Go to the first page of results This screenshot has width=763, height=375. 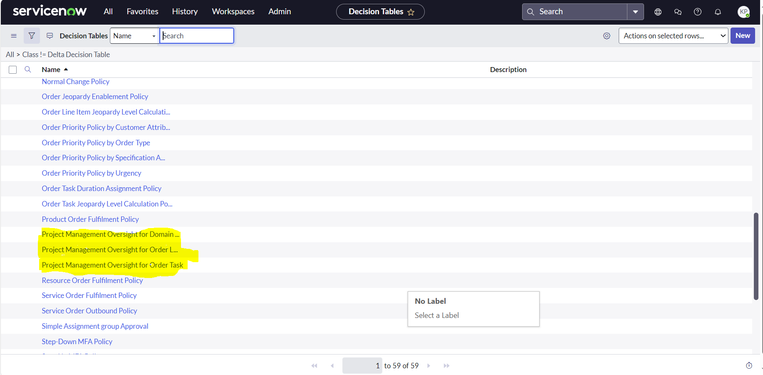314,366
